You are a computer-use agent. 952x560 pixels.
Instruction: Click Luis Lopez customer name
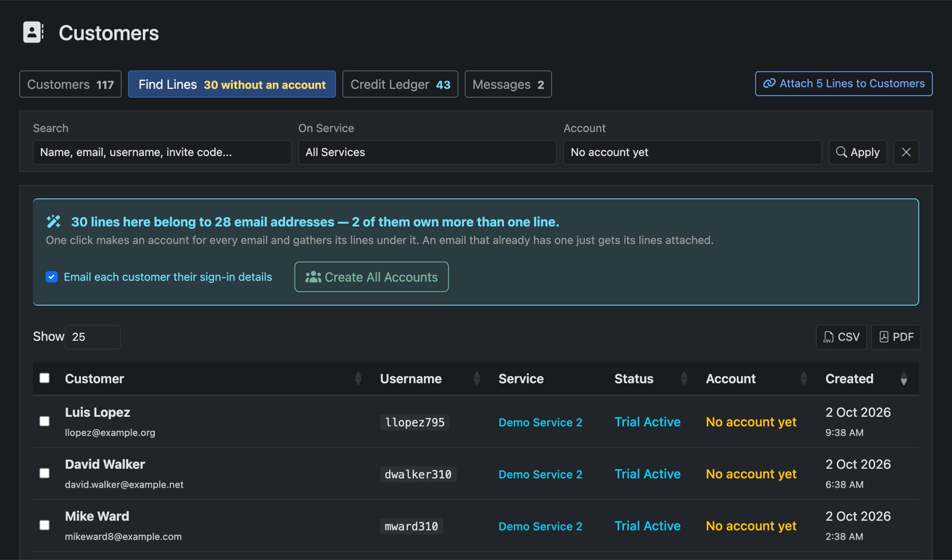[97, 412]
